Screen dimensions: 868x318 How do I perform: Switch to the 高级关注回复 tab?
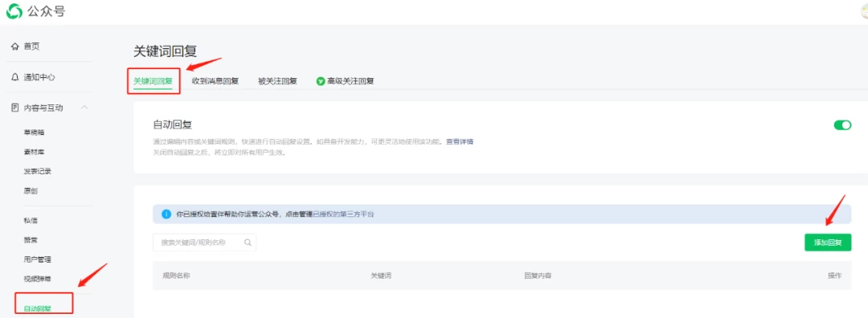pos(350,81)
